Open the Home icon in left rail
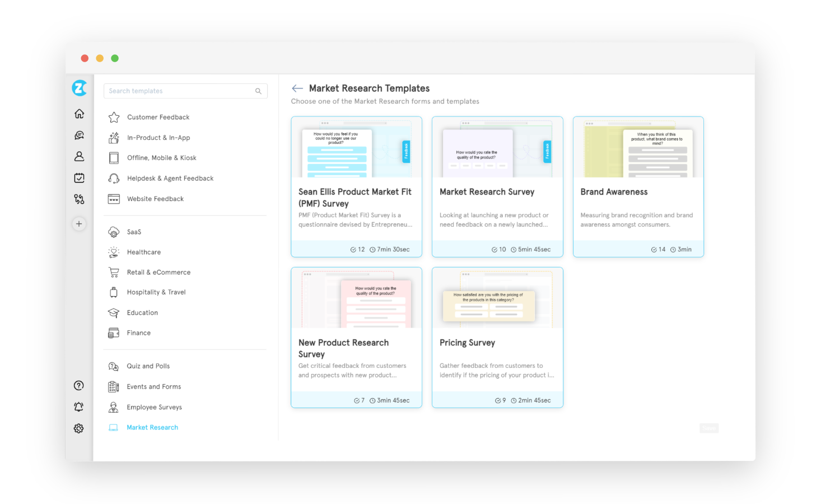 click(79, 113)
